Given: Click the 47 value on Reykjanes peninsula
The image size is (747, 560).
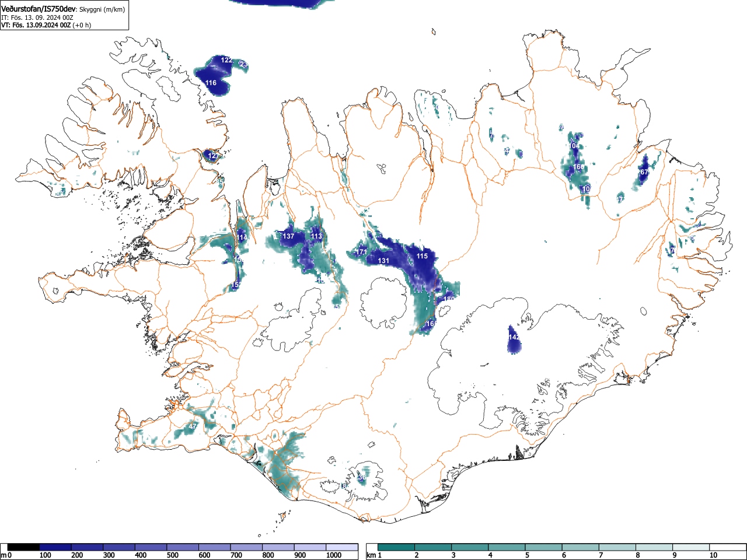Looking at the screenshot, I should [193, 426].
